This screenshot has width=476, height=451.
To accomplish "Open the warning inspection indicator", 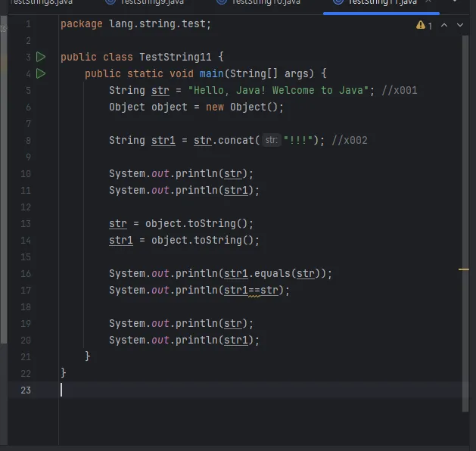I will pos(424,26).
